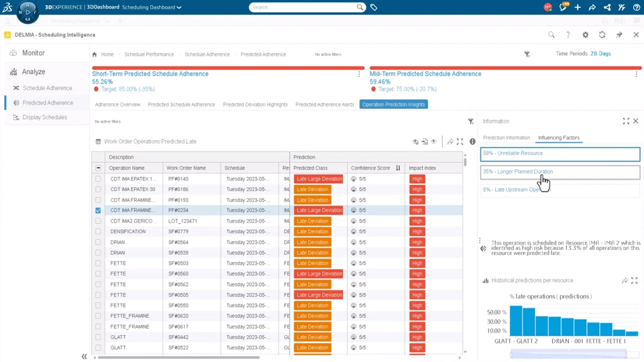Switch to Adherence Overview tab

click(x=117, y=105)
